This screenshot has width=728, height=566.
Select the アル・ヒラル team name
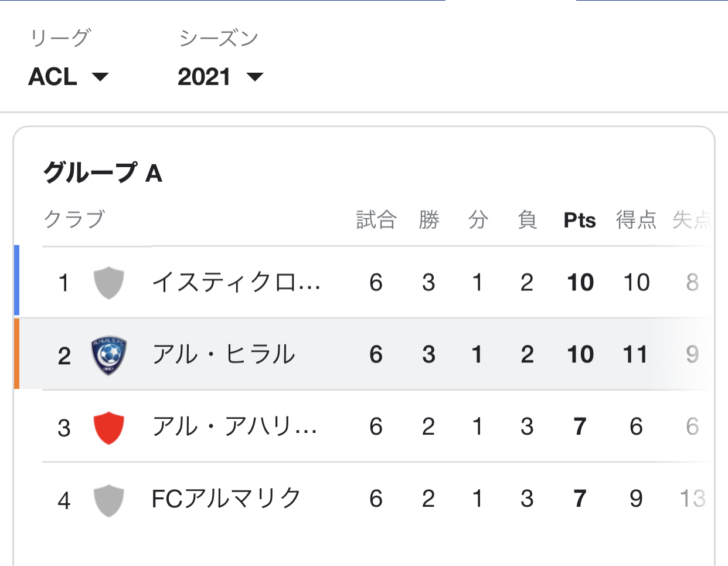(223, 355)
